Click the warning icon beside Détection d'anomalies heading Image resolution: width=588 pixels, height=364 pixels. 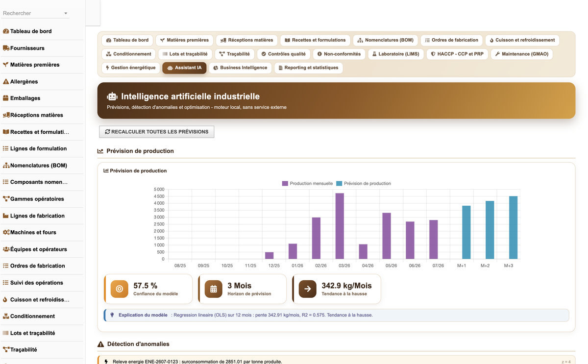click(x=101, y=344)
